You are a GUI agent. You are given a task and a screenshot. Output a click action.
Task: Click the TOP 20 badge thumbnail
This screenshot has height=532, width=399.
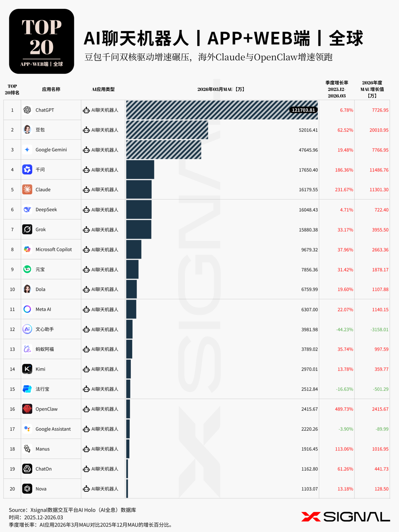pos(41,41)
